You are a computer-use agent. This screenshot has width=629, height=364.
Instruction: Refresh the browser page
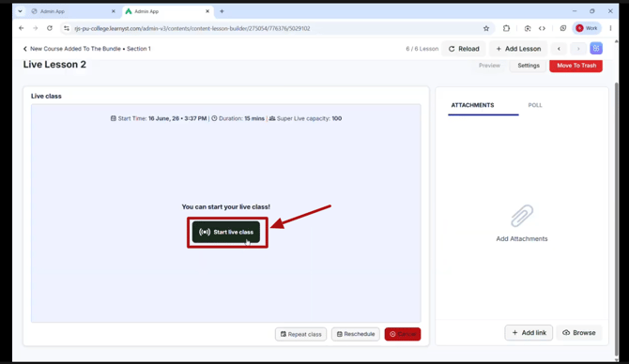(x=50, y=28)
